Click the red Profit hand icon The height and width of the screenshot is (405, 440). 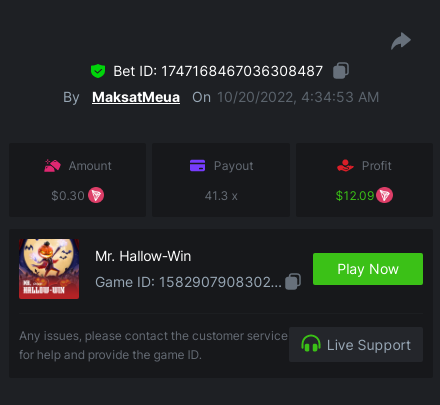(345, 165)
